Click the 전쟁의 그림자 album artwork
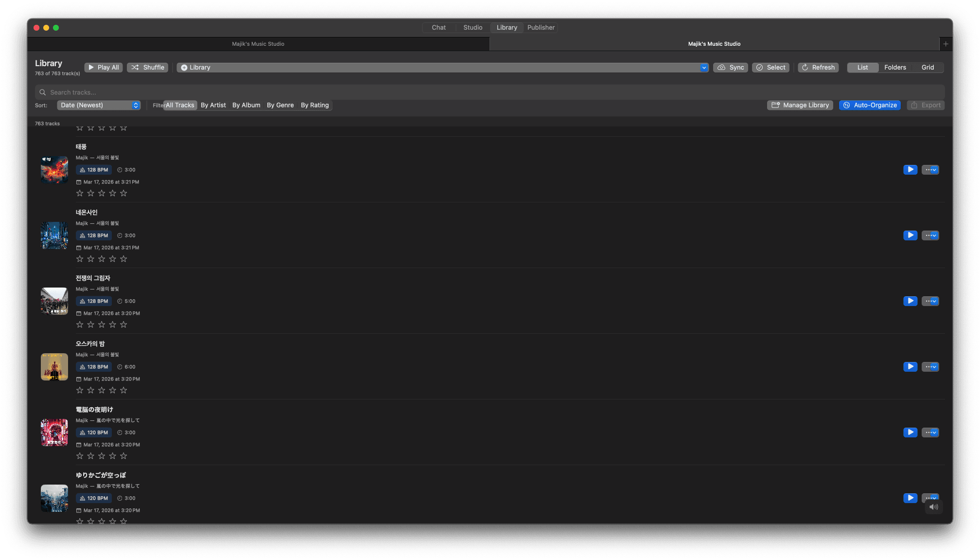This screenshot has width=980, height=560. click(x=54, y=301)
